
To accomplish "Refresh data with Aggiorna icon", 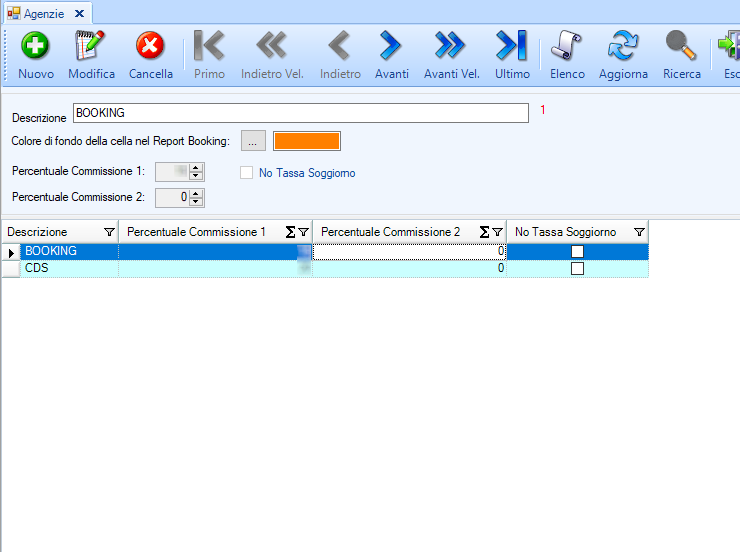I will point(623,46).
